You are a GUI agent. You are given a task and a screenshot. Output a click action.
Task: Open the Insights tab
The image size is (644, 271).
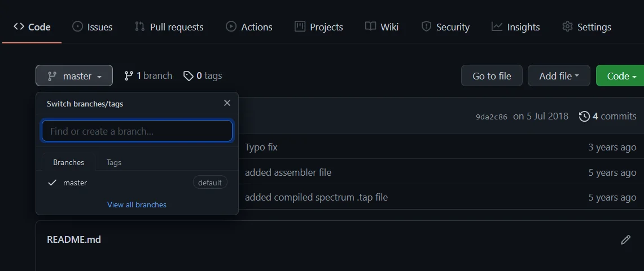coord(516,27)
